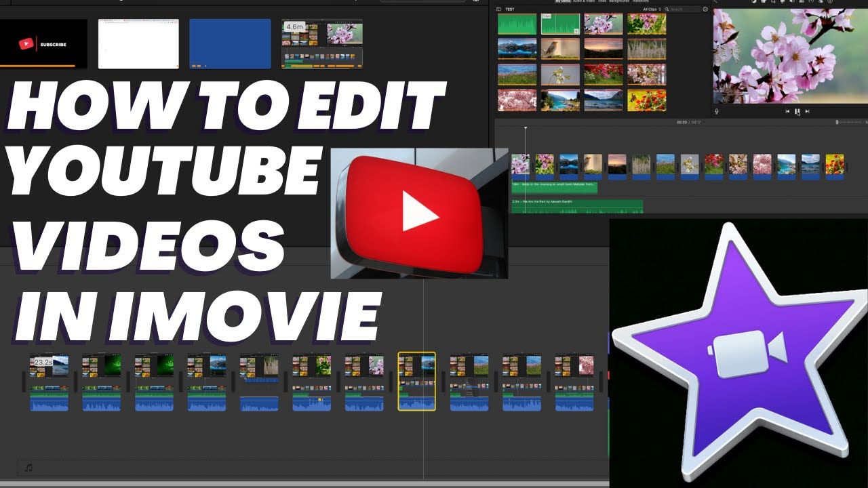Click the Search field in the media browser
This screenshot has height=488, width=868.
[682, 9]
